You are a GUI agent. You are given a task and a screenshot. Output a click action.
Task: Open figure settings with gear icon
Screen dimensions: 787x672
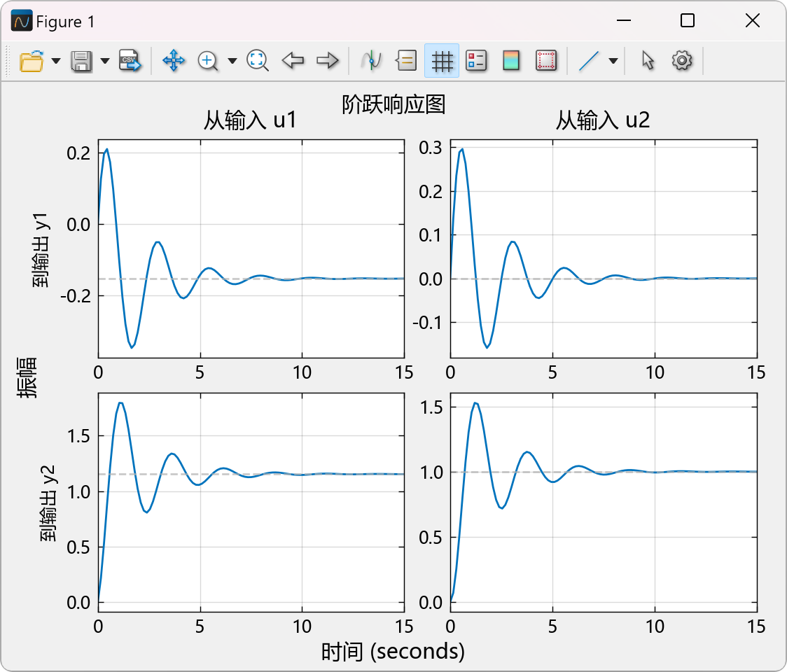[x=681, y=61]
